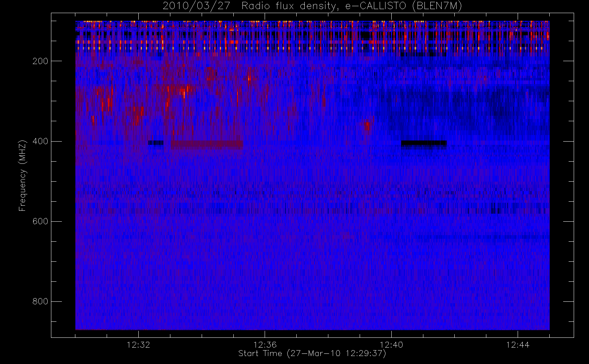Click the 12:40 time tick label
Screen dimensions: 589x364
pyautogui.click(x=391, y=345)
